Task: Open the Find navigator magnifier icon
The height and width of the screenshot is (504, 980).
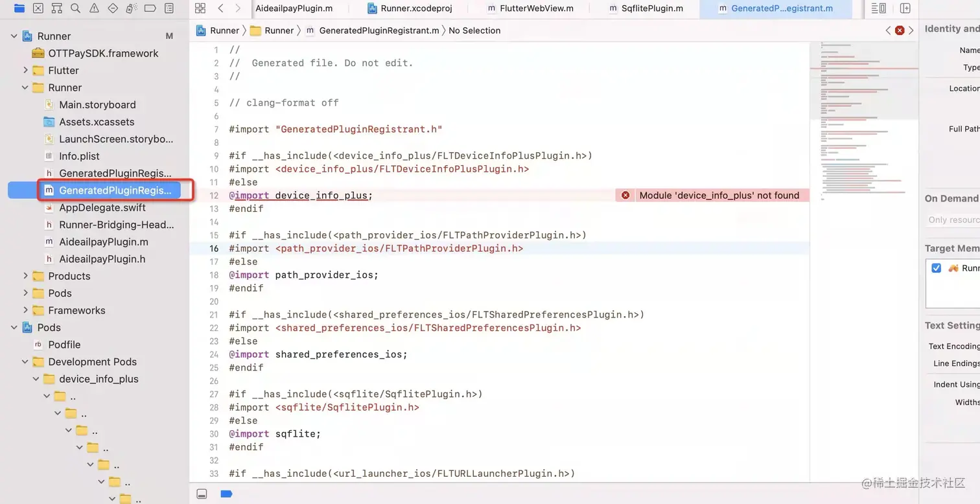Action: click(76, 8)
